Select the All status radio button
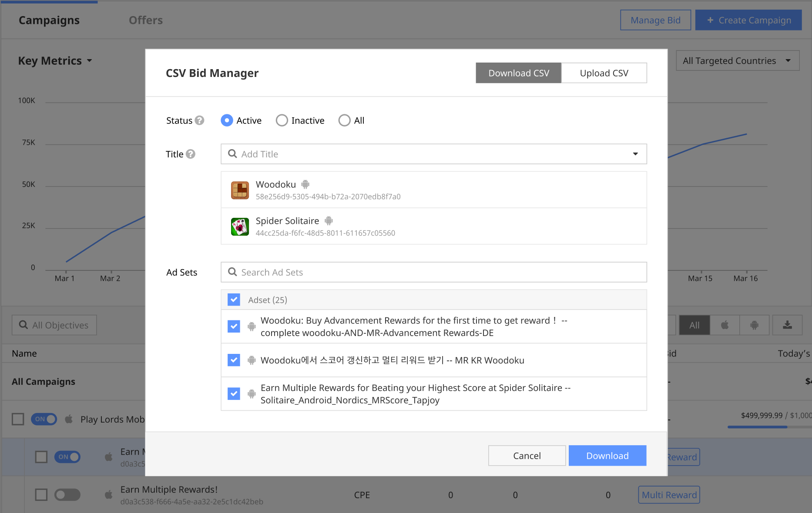 [344, 120]
